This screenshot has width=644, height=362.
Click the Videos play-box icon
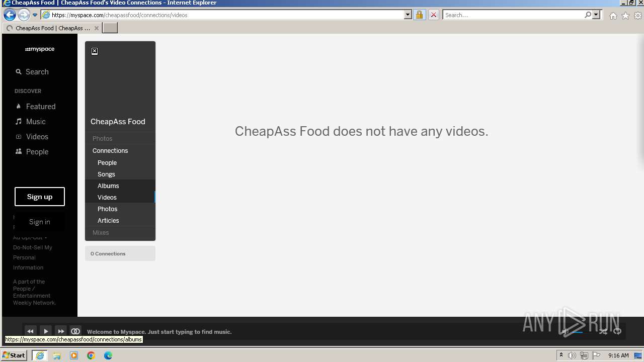19,137
